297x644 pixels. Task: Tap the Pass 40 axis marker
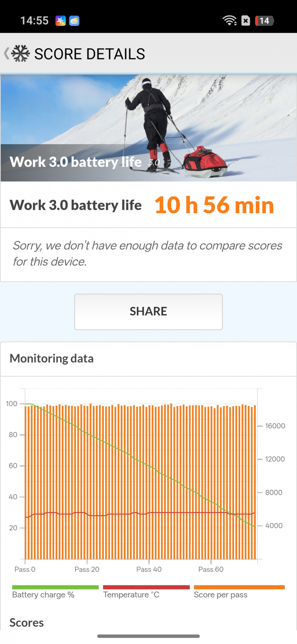(149, 569)
